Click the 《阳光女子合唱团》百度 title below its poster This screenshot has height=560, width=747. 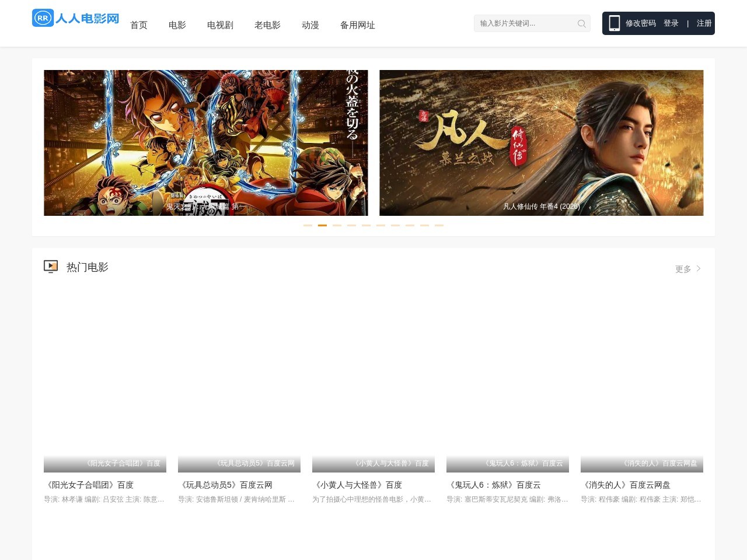[89, 485]
